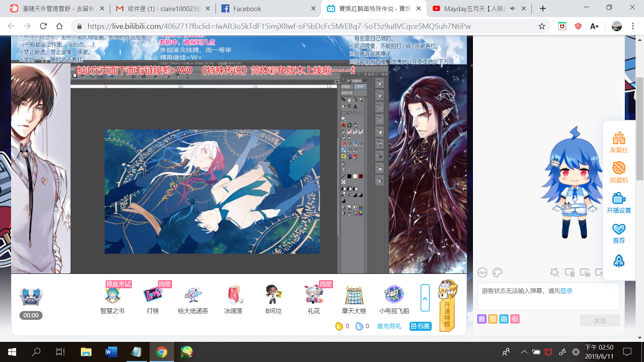Viewport: 644px width, 362px height.
Task: Open Windows taskbar search
Action: pos(36,352)
